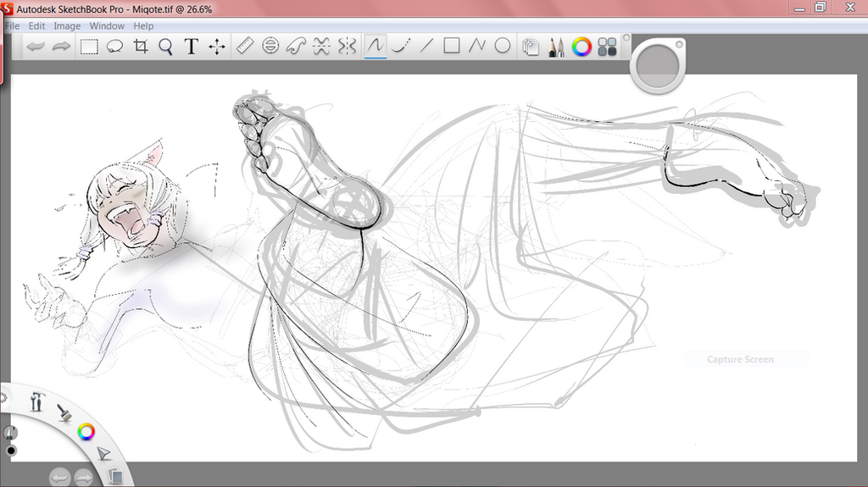The height and width of the screenshot is (487, 868).
Task: Click the lagoon Redo round button
Action: [84, 477]
